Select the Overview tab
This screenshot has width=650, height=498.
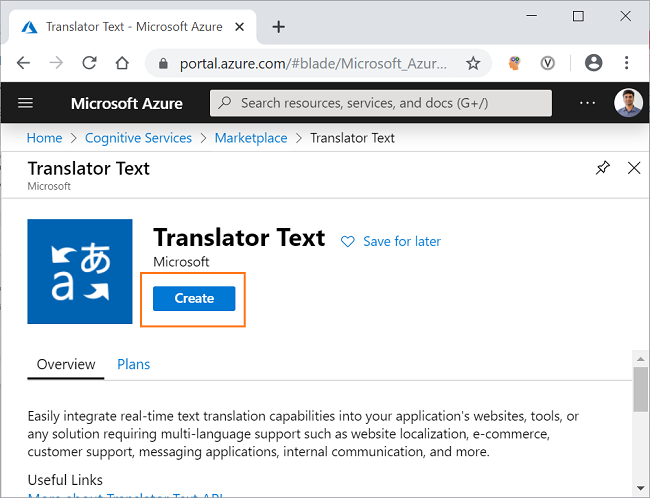(x=66, y=364)
